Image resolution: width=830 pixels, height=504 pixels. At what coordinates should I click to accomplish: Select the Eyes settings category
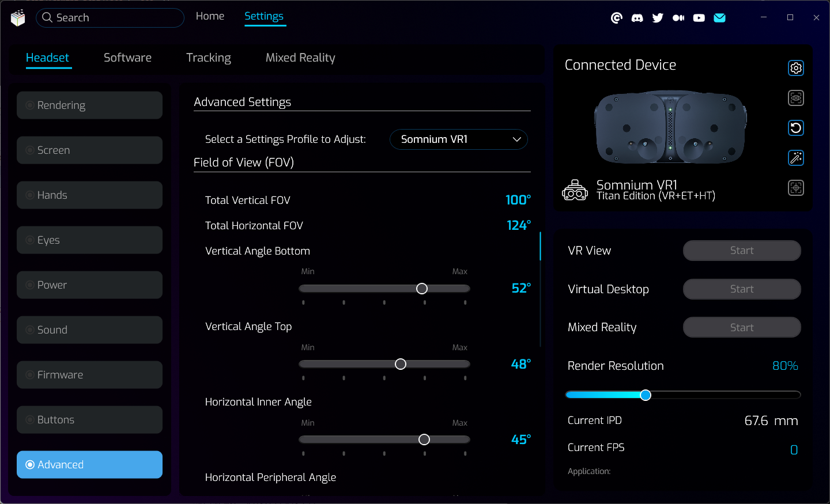(89, 240)
